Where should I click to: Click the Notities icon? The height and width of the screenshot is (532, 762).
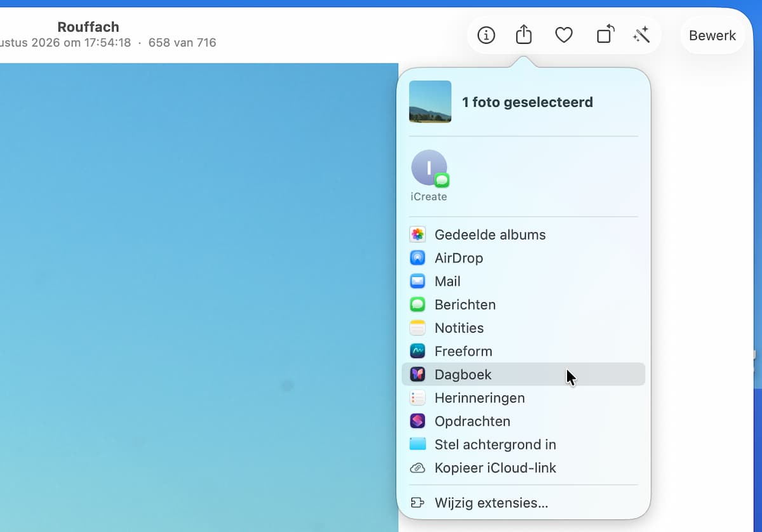pos(417,328)
